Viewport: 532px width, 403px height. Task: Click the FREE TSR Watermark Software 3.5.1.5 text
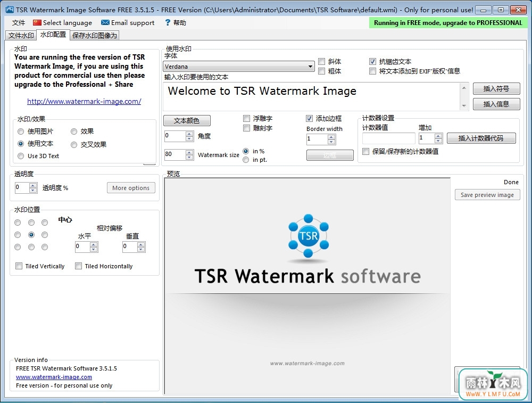66,368
